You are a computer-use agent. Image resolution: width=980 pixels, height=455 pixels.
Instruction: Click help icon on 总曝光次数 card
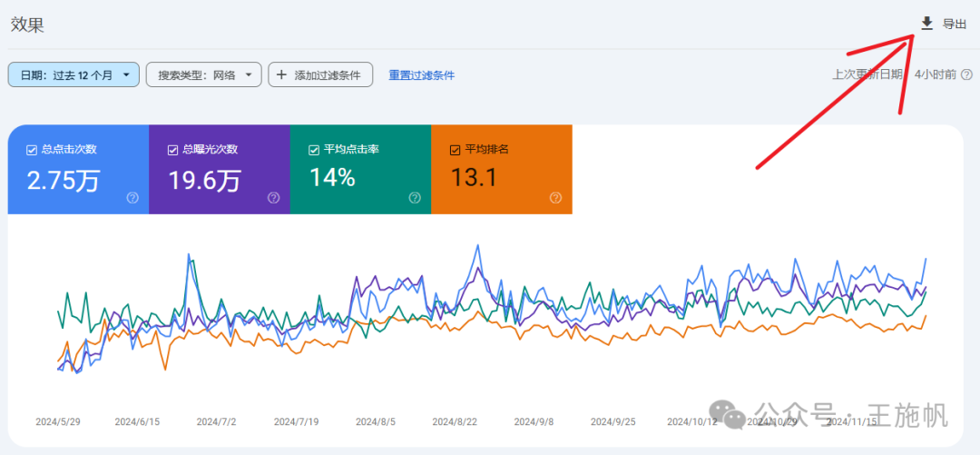click(x=274, y=198)
